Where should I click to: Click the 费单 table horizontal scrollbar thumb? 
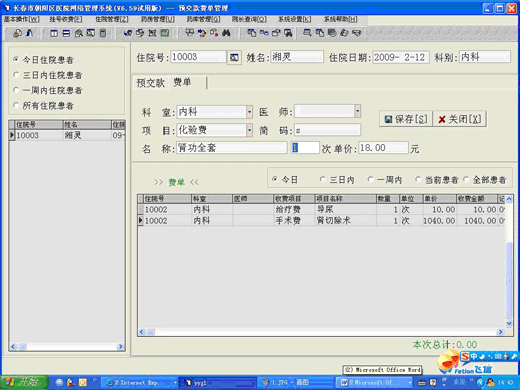tap(150, 332)
